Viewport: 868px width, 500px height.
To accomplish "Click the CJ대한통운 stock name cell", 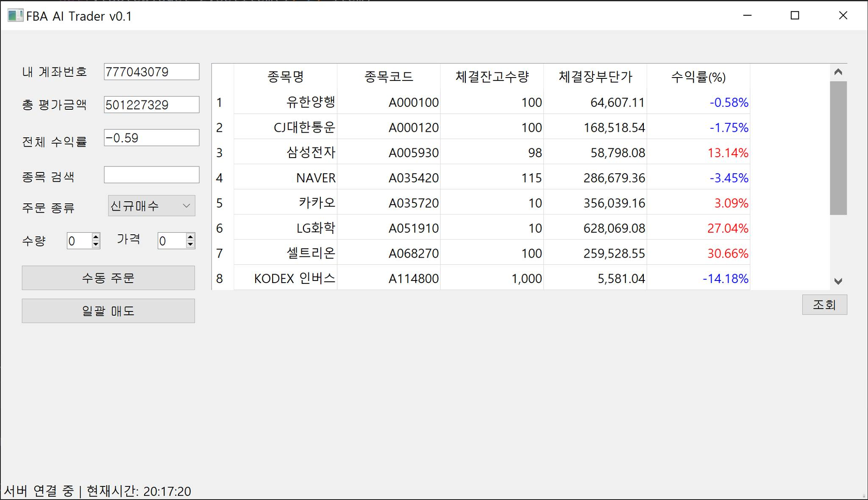I will (286, 127).
